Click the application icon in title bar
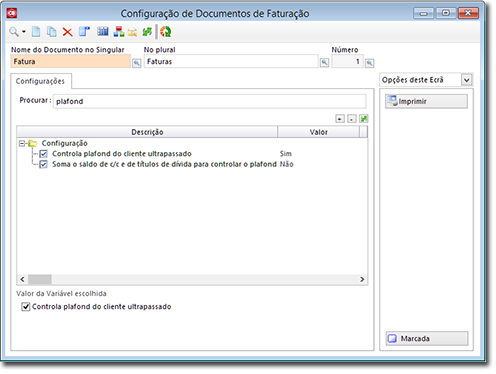This screenshot has height=374, width=496. click(x=12, y=13)
